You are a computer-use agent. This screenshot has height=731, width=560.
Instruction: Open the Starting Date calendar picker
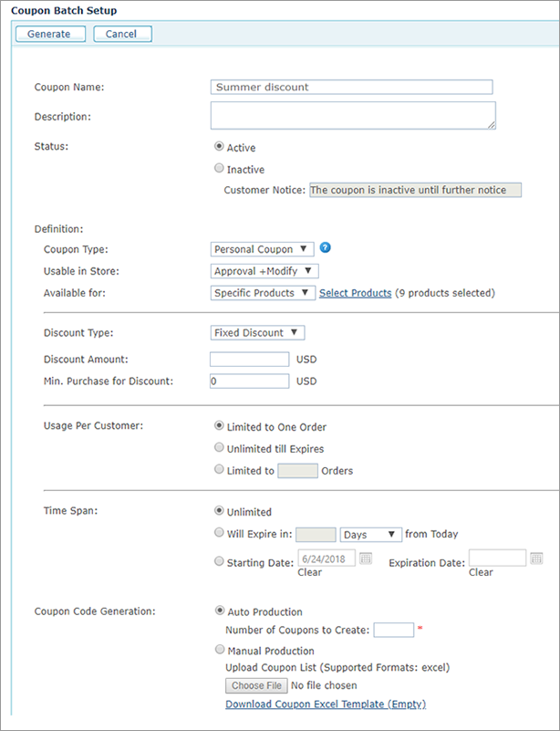click(366, 559)
